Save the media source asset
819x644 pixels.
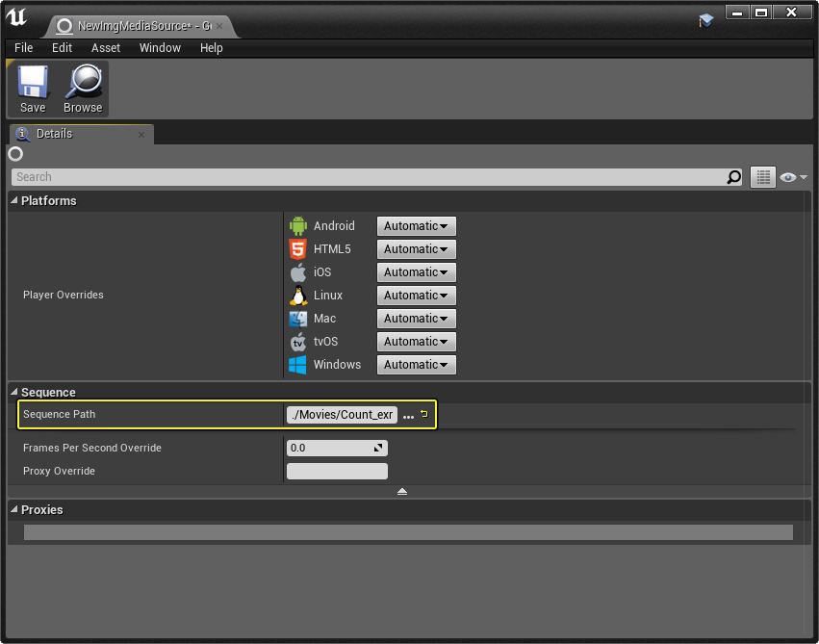pyautogui.click(x=33, y=89)
